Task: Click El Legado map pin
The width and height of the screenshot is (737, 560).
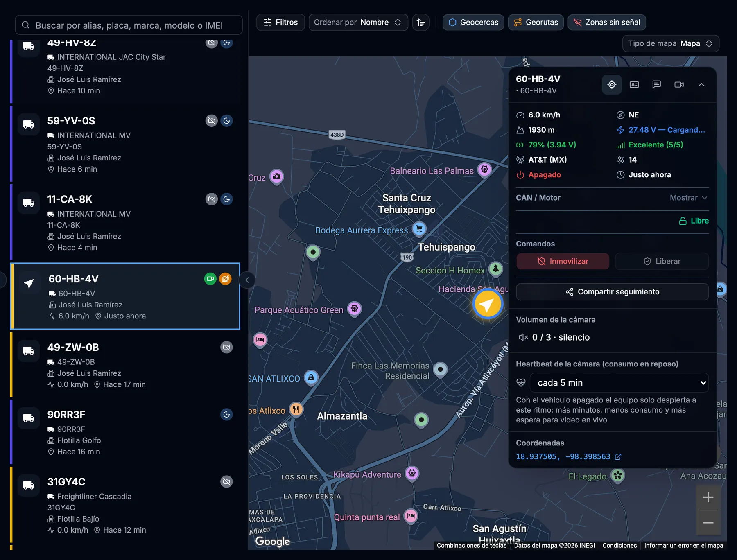Action: click(618, 475)
